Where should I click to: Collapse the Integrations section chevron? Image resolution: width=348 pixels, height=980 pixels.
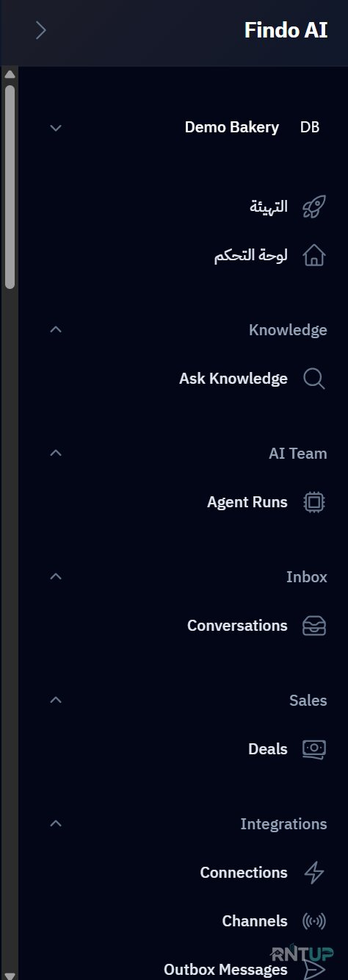[x=56, y=823]
